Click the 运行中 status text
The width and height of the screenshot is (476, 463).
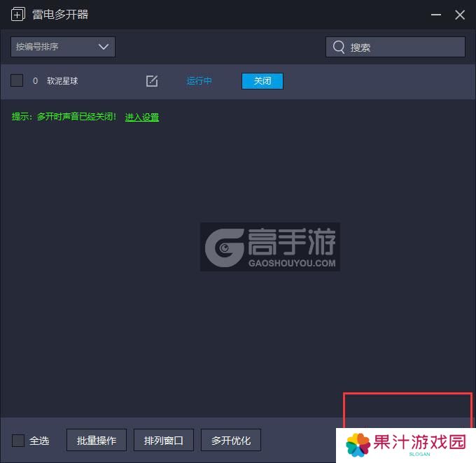click(x=199, y=81)
